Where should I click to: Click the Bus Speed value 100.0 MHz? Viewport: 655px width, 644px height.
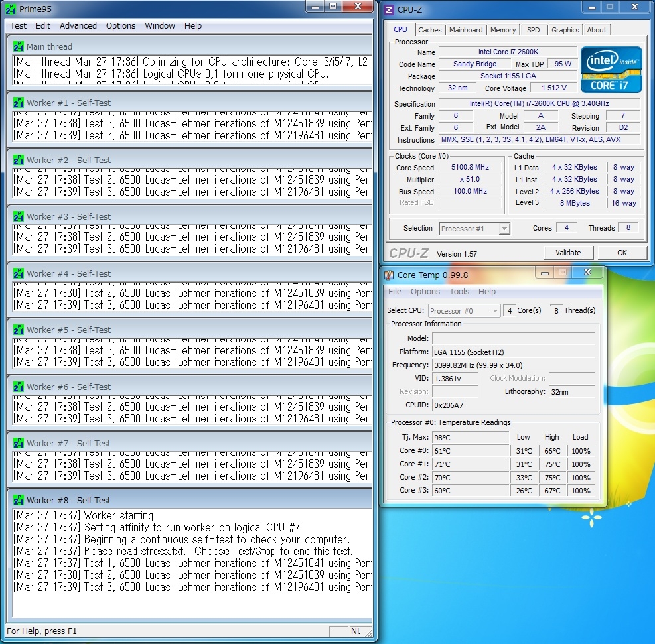pyautogui.click(x=470, y=191)
